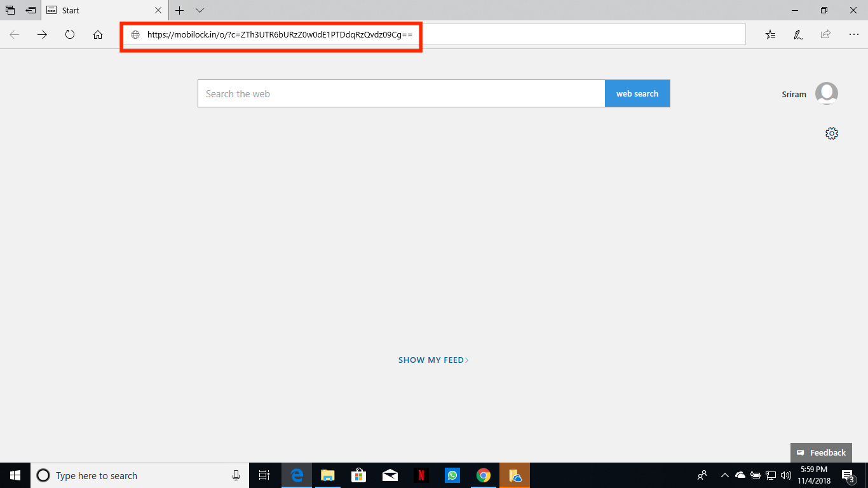Check battery status tray icon
The width and height of the screenshot is (868, 488).
(756, 475)
